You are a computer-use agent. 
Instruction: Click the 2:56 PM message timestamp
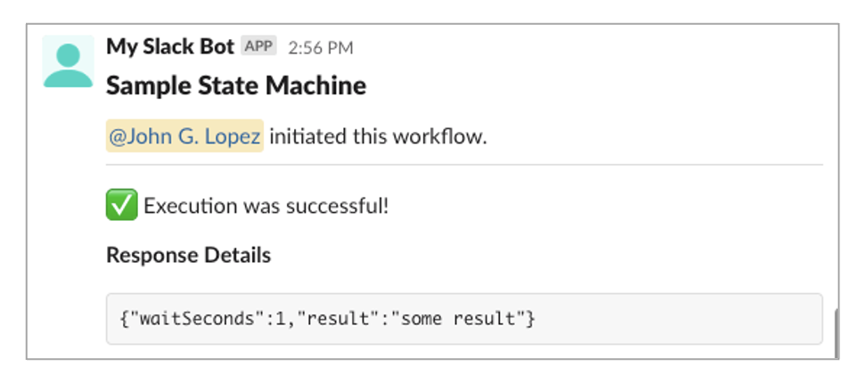click(320, 47)
